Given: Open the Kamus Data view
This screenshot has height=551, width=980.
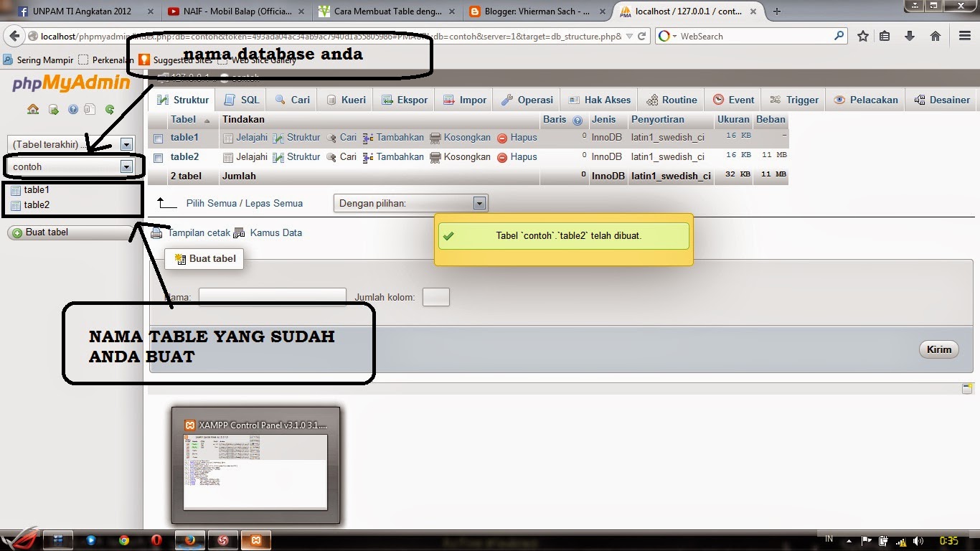Looking at the screenshot, I should tap(275, 232).
